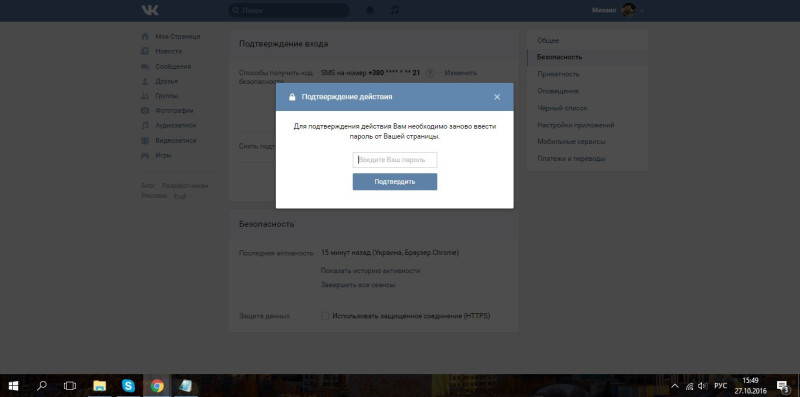Close the Подтверждение действия dialog
The image size is (800, 397).
(497, 97)
